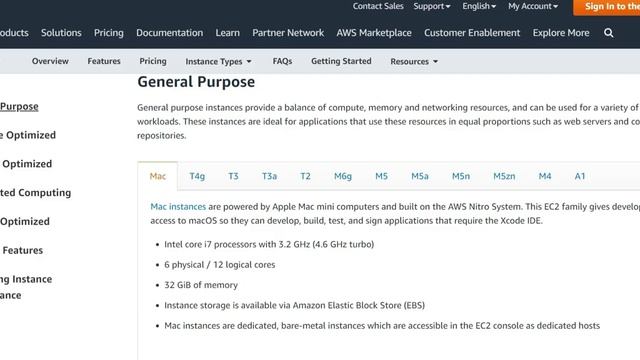Select Instance Features in the sidebar
This screenshot has height=360, width=640.
pos(22,250)
